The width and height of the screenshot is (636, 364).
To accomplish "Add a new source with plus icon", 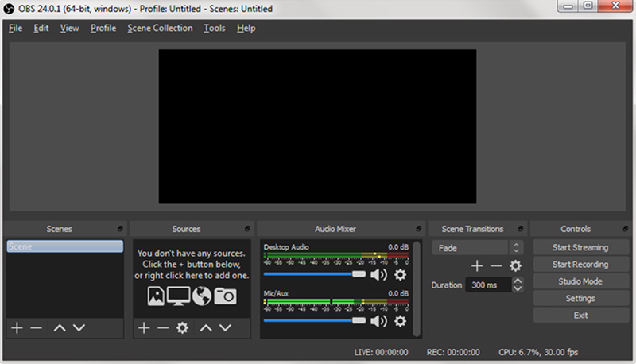I will [144, 327].
